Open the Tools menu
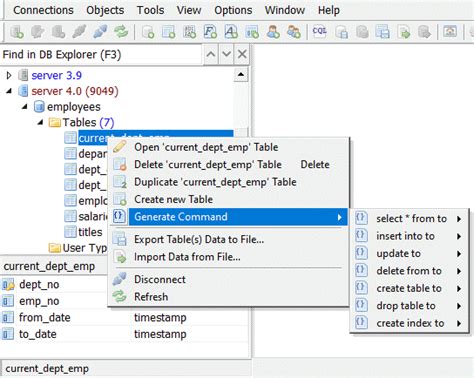 pyautogui.click(x=150, y=10)
